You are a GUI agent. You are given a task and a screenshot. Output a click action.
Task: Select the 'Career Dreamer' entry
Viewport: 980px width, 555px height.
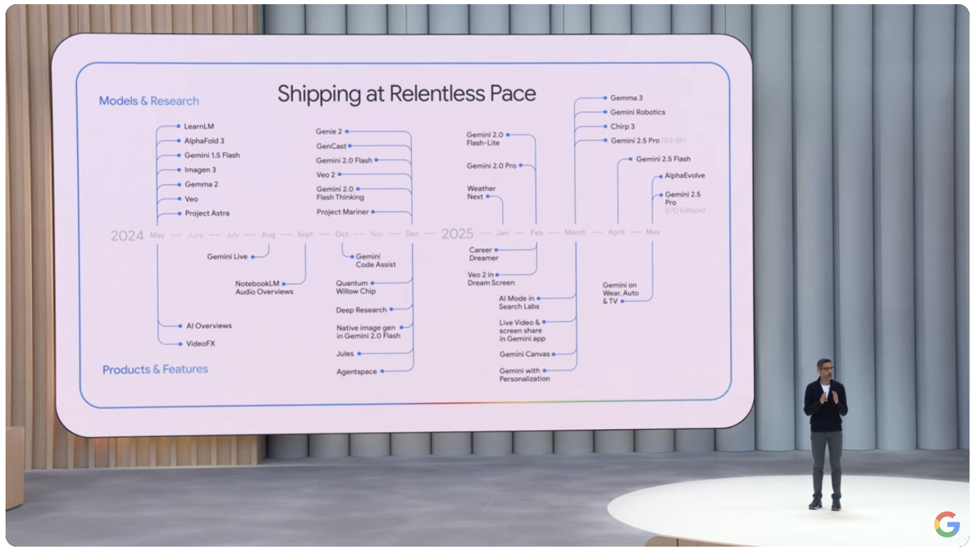(x=483, y=255)
